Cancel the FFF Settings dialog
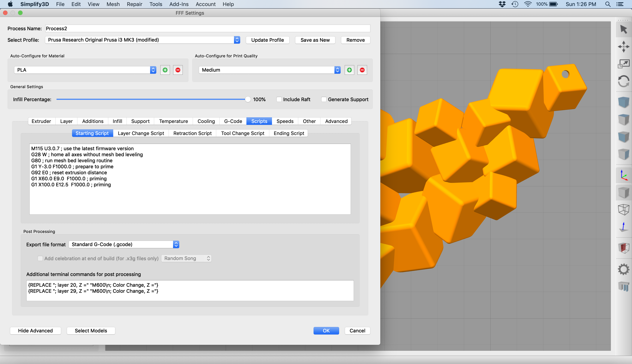 (357, 331)
